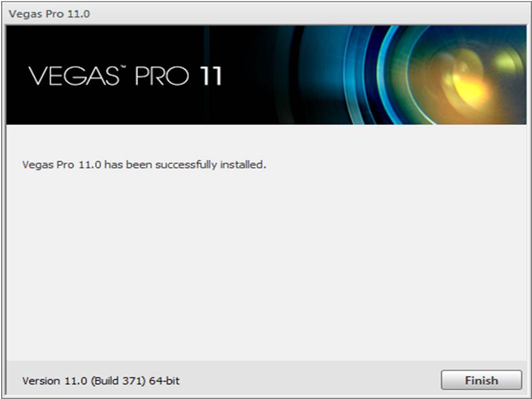Click the Vegas Pro 11.0 title bar text
This screenshot has width=532, height=399.
point(49,14)
